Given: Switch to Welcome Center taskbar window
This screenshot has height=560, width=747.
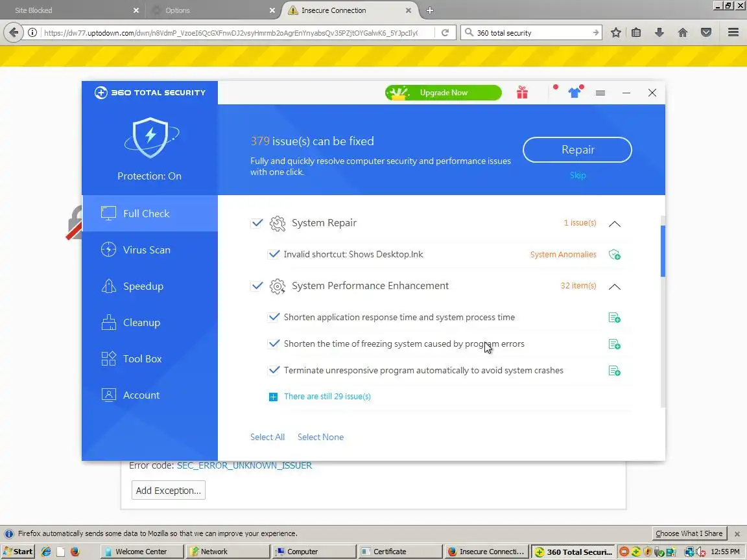Looking at the screenshot, I should click(x=141, y=552).
